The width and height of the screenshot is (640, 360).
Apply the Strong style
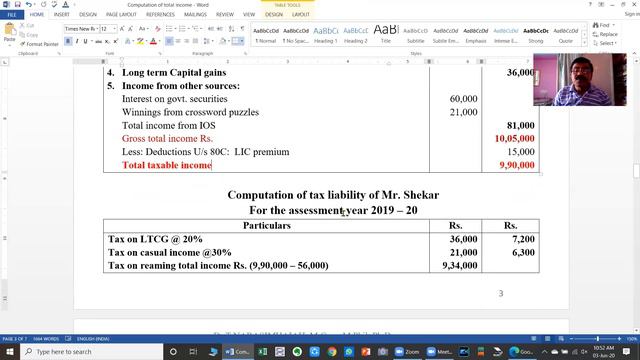point(536,35)
